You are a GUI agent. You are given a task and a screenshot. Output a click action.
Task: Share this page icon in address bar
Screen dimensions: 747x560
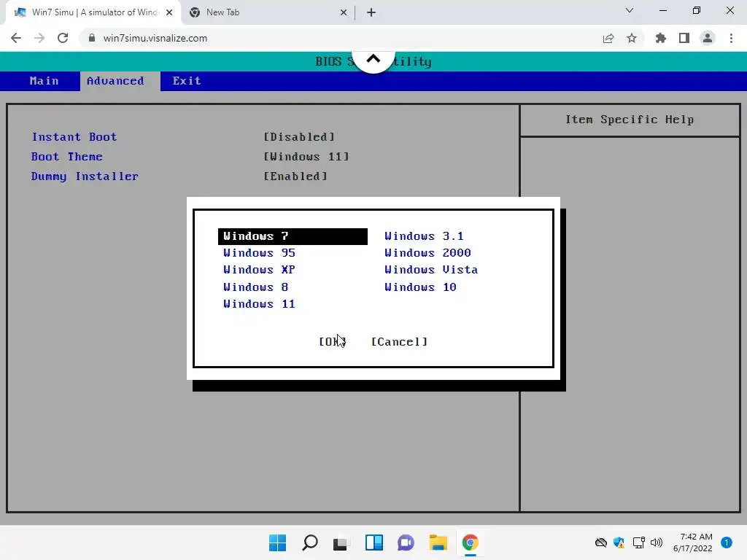(608, 38)
